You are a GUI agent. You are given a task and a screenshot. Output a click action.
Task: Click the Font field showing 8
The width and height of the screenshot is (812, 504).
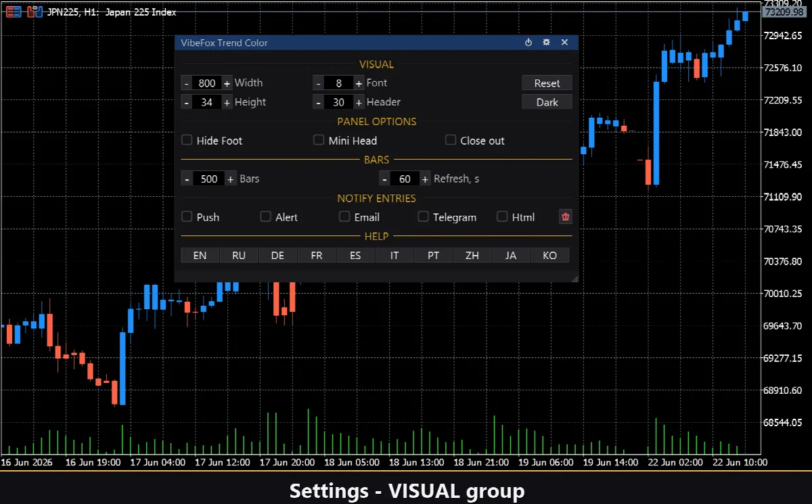pos(339,83)
